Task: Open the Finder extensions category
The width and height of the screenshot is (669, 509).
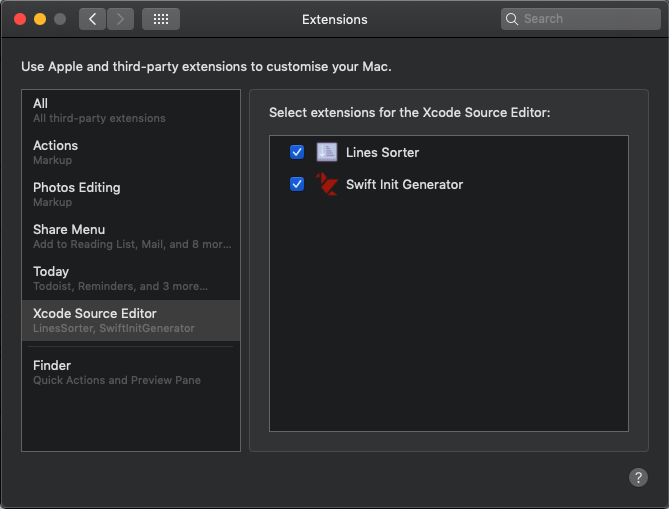Action: tap(131, 372)
